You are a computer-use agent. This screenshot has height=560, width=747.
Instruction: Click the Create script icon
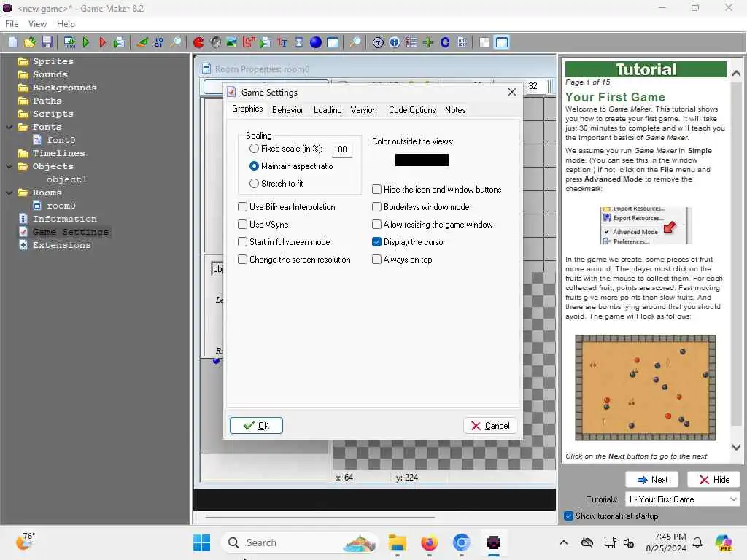click(265, 42)
